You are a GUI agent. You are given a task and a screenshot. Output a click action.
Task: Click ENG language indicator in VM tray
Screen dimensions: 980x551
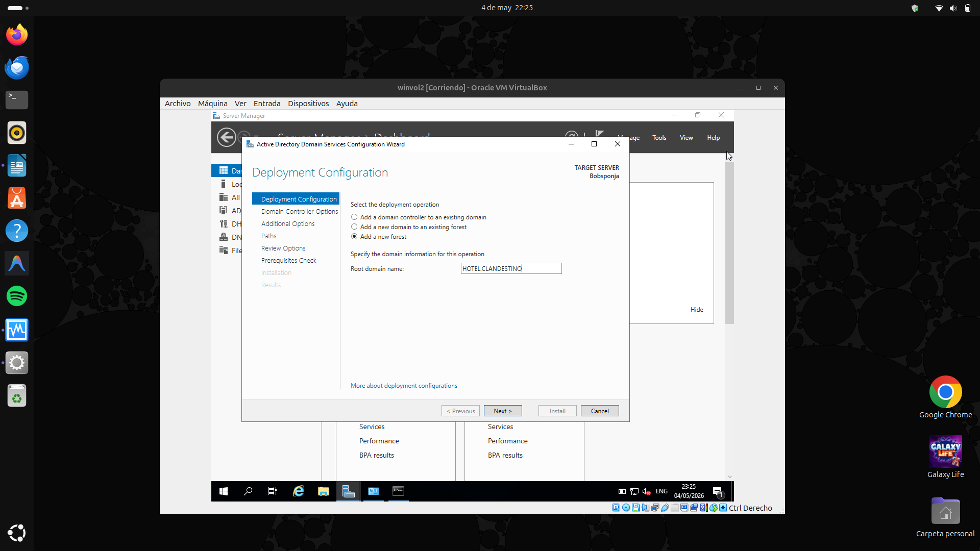tap(661, 491)
